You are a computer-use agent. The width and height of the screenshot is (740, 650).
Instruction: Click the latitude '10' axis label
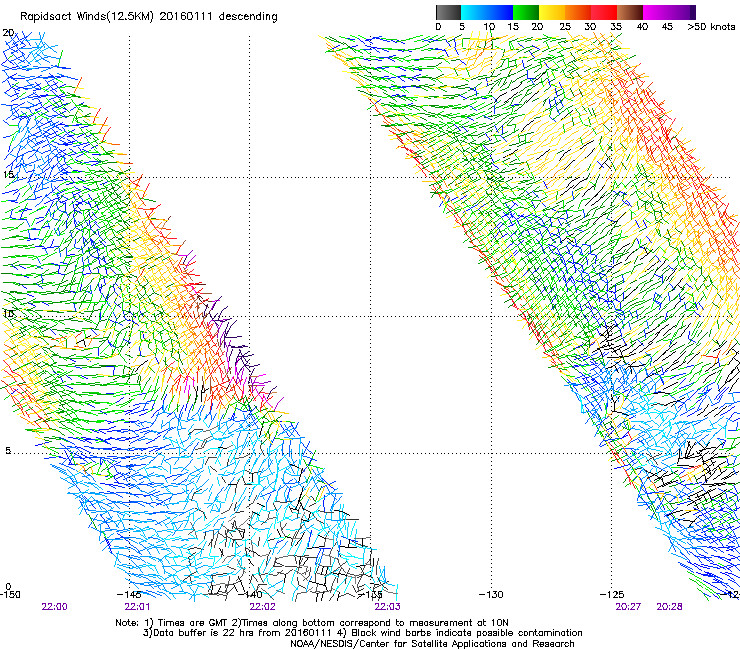[x=8, y=314]
